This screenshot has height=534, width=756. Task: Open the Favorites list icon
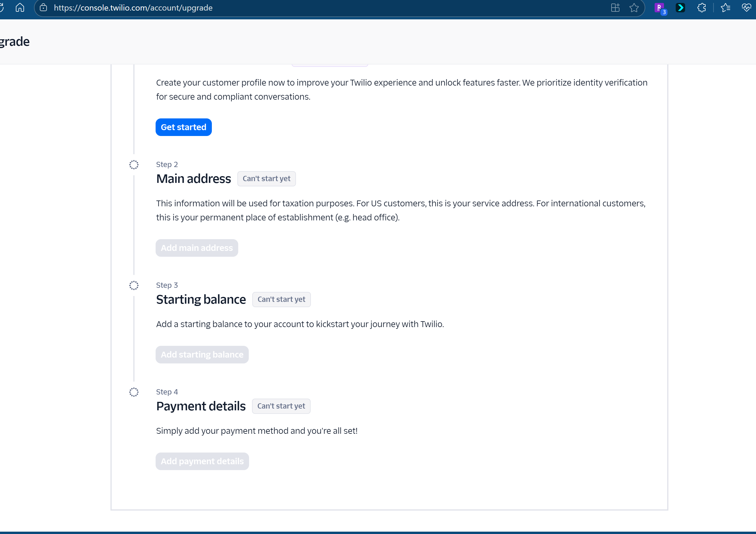tap(725, 8)
